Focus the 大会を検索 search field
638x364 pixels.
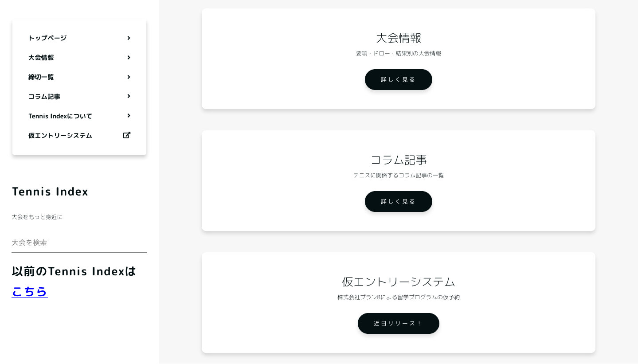tap(79, 243)
